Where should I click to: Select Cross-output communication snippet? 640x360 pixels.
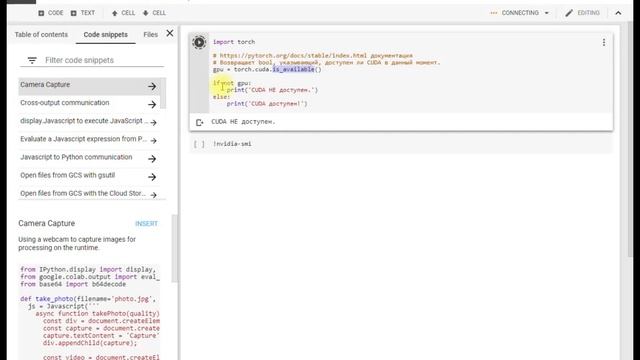pyautogui.click(x=89, y=103)
